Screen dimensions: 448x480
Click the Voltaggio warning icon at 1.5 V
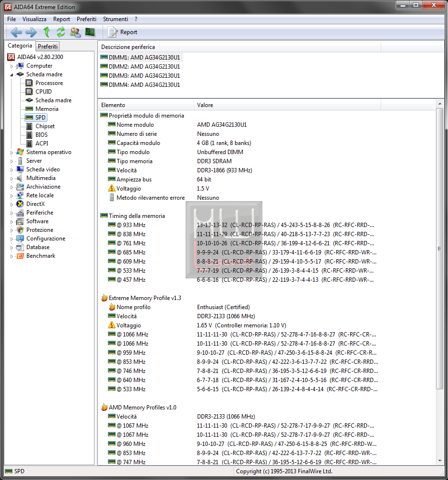[x=112, y=188]
